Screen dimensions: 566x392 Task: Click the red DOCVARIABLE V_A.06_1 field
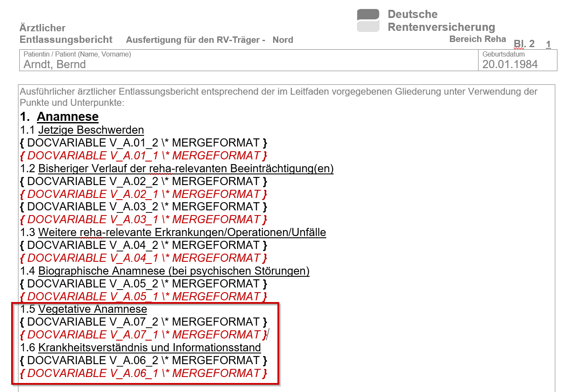pos(143,373)
